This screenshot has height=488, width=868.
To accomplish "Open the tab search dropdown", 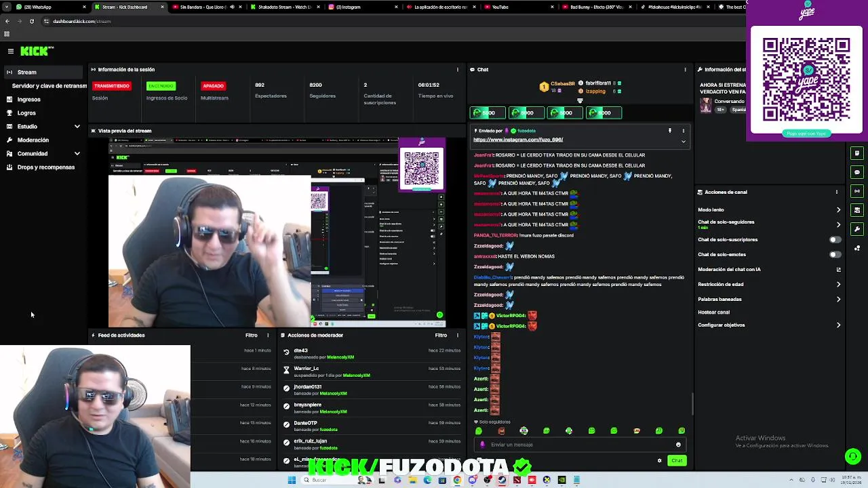I will coord(6,7).
